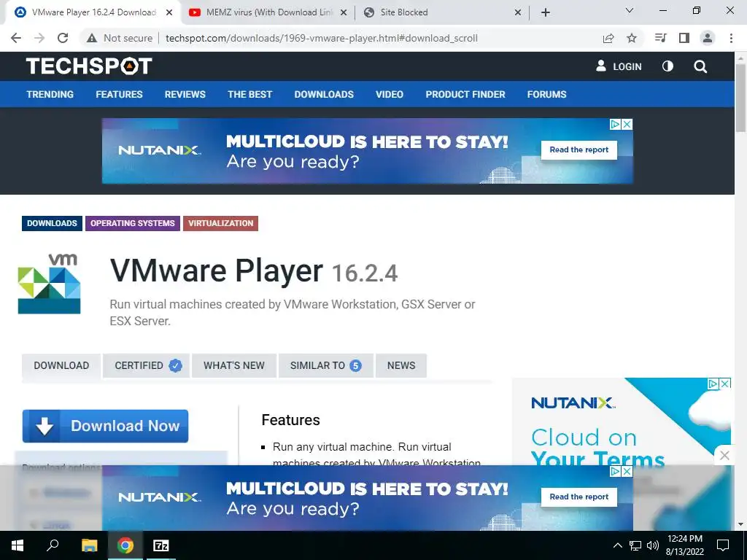Click Chrome icon in taskbar
The width and height of the screenshot is (747, 560).
pos(125,545)
